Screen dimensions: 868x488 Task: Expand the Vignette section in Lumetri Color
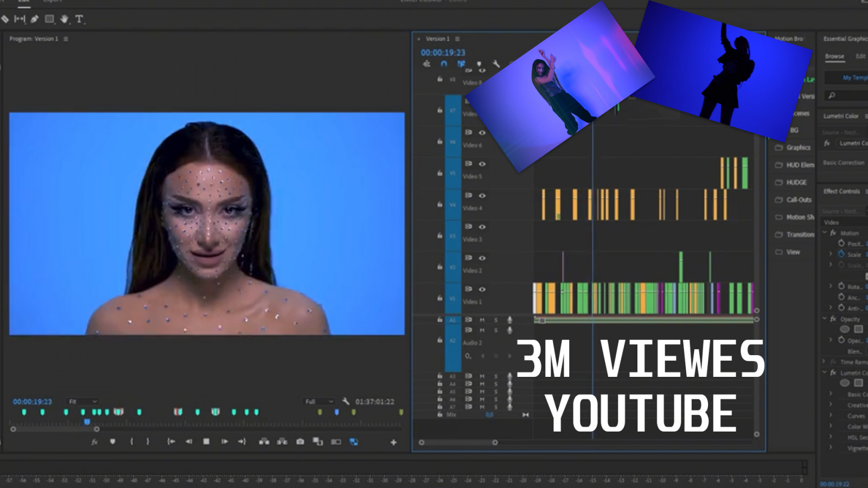point(831,448)
